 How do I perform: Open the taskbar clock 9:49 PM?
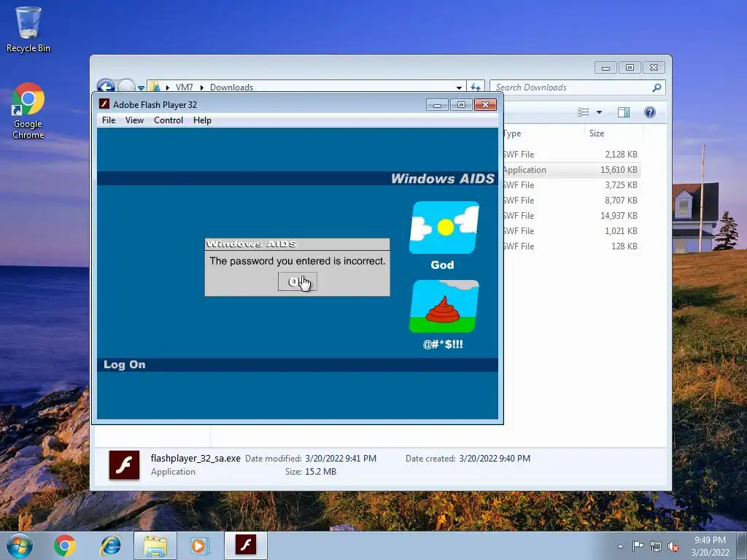click(710, 545)
